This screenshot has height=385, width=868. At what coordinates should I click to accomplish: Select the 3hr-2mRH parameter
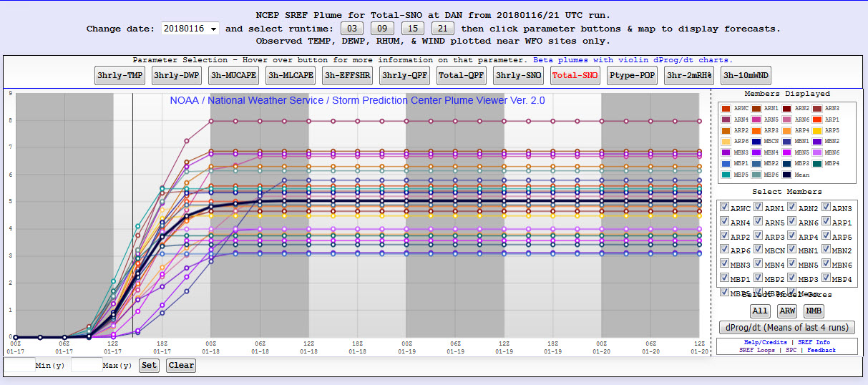click(x=689, y=75)
